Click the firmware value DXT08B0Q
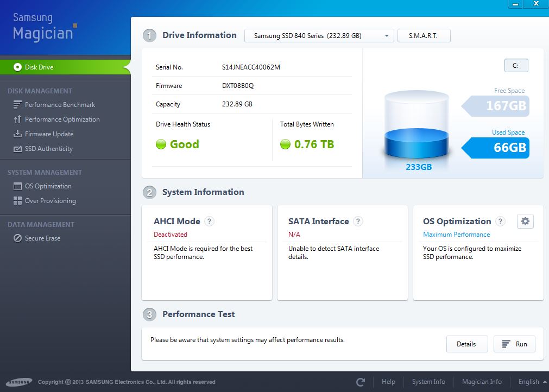Image resolution: width=549 pixels, height=392 pixels. [x=238, y=86]
